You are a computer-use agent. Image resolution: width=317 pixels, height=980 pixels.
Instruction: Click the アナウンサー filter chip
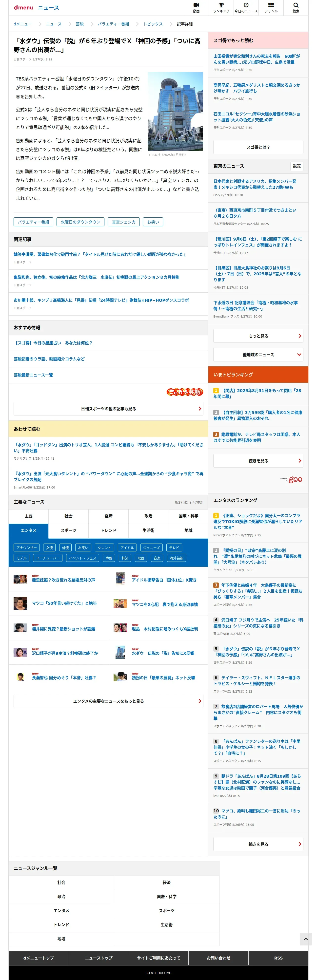tap(27, 547)
